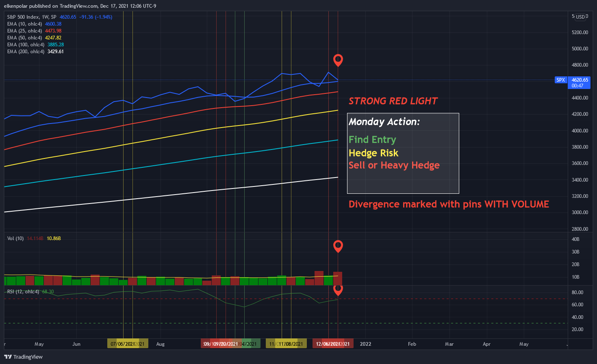This screenshot has width=597, height=364.
Task: Click the 40B volume axis value
Action: click(575, 239)
